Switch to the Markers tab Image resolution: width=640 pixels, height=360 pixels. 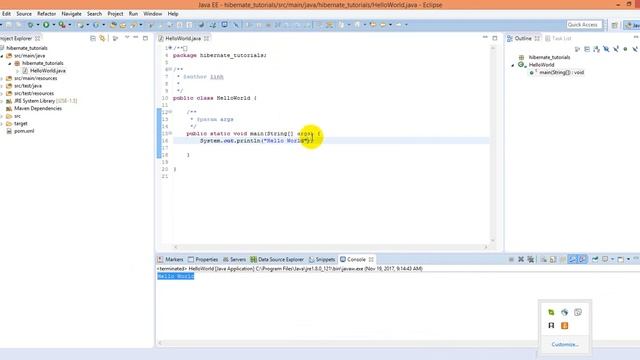pyautogui.click(x=170, y=260)
